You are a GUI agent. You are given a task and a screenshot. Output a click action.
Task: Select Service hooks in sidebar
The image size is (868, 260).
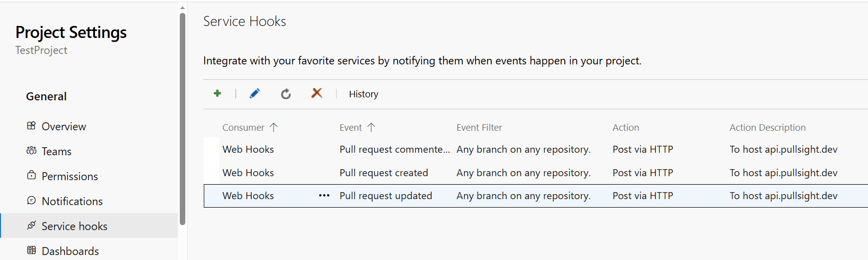point(89,226)
